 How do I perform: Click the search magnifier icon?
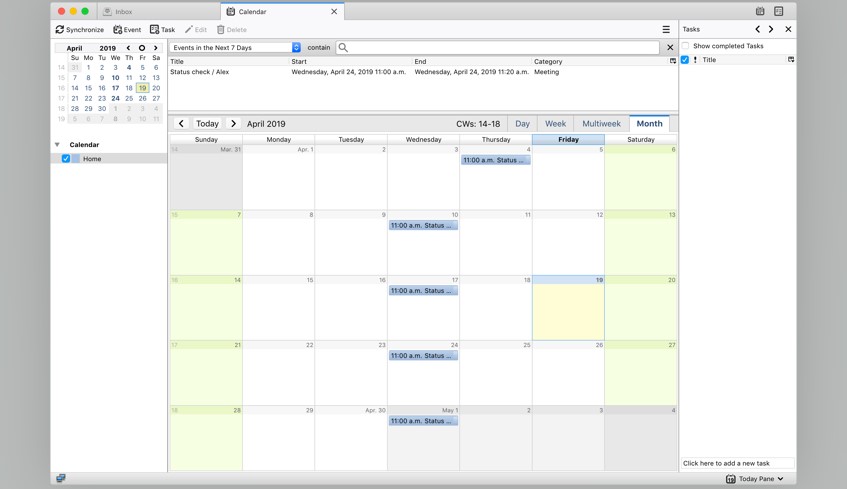point(343,48)
